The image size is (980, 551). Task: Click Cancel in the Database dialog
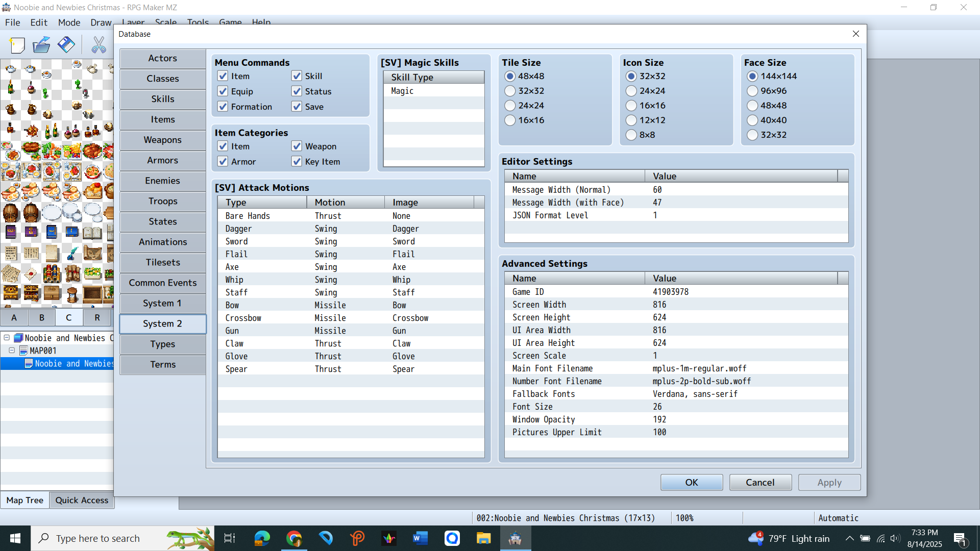coord(761,483)
